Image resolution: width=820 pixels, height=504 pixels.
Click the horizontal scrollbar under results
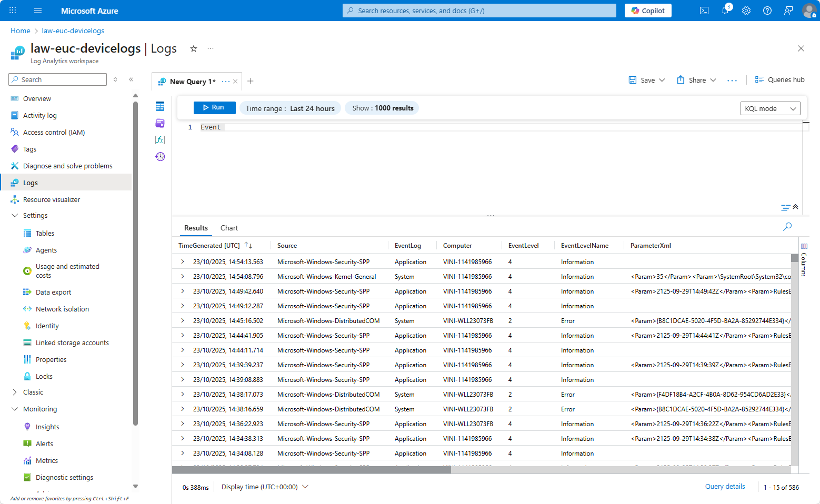click(311, 470)
